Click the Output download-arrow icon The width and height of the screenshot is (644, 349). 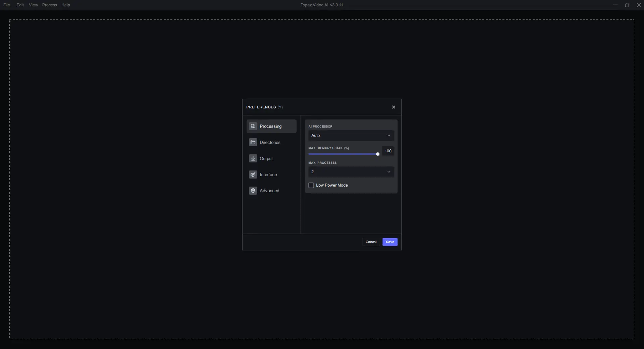tap(253, 158)
